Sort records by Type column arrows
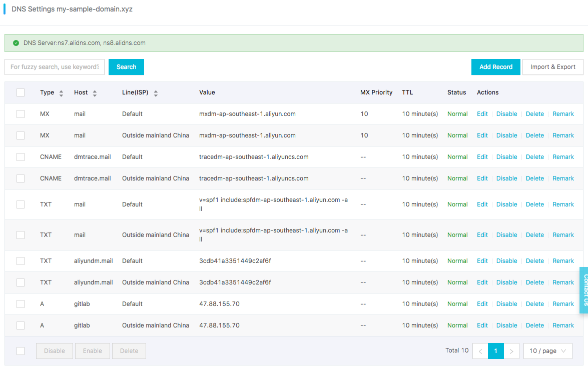This screenshot has height=368, width=588. [61, 93]
